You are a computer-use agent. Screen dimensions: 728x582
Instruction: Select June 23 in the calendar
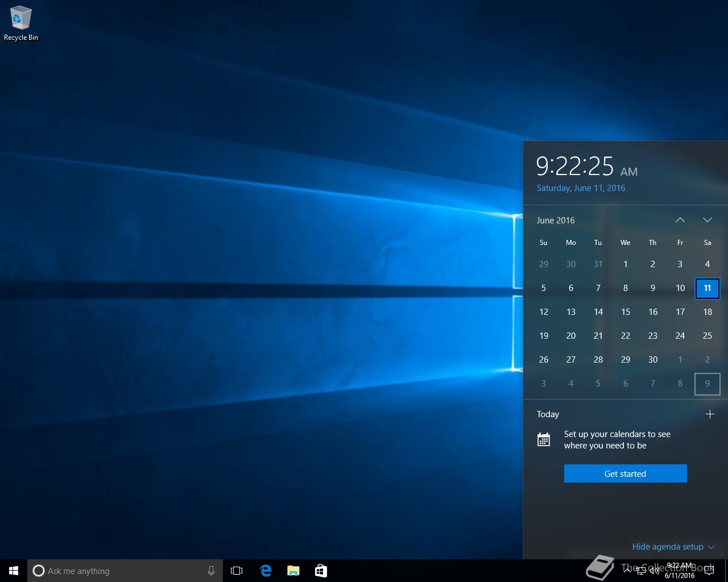pos(653,336)
